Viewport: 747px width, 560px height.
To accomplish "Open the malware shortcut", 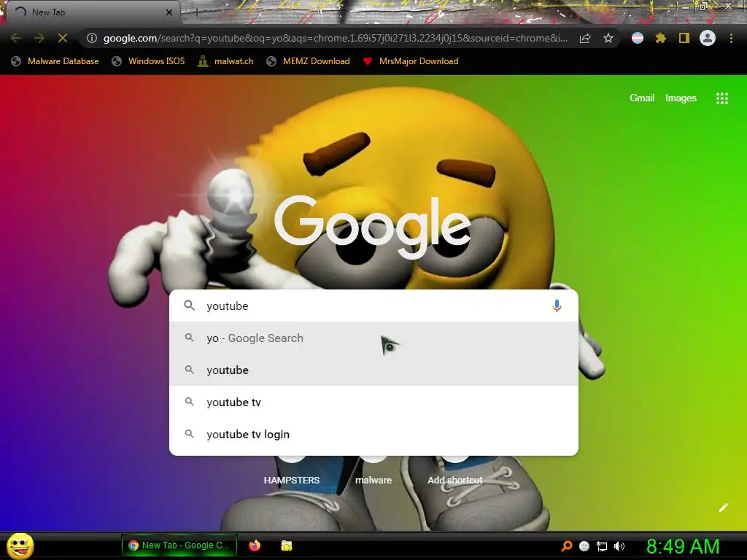I will [x=373, y=480].
